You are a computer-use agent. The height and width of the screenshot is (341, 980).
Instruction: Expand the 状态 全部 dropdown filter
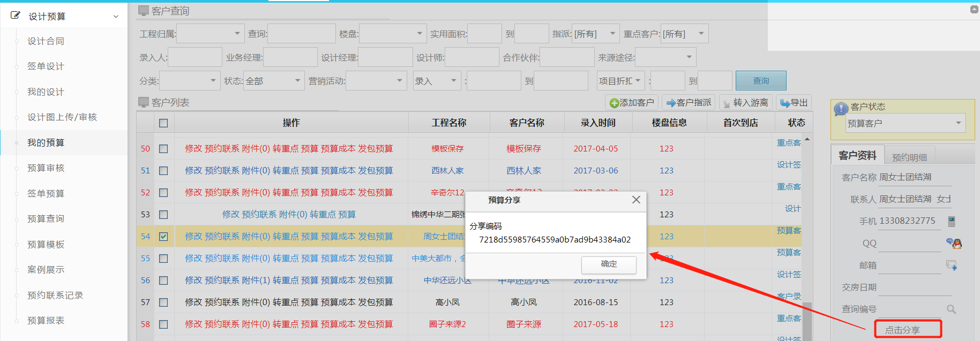274,81
